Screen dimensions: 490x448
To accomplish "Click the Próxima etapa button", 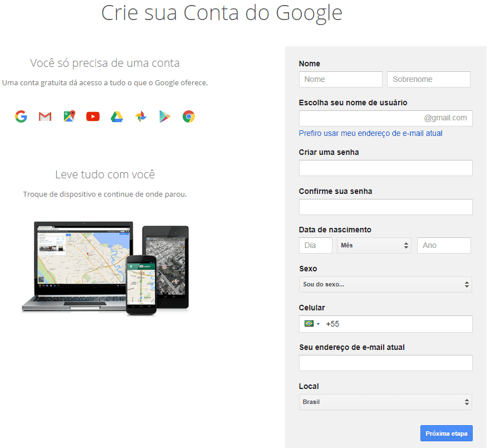I will [446, 434].
